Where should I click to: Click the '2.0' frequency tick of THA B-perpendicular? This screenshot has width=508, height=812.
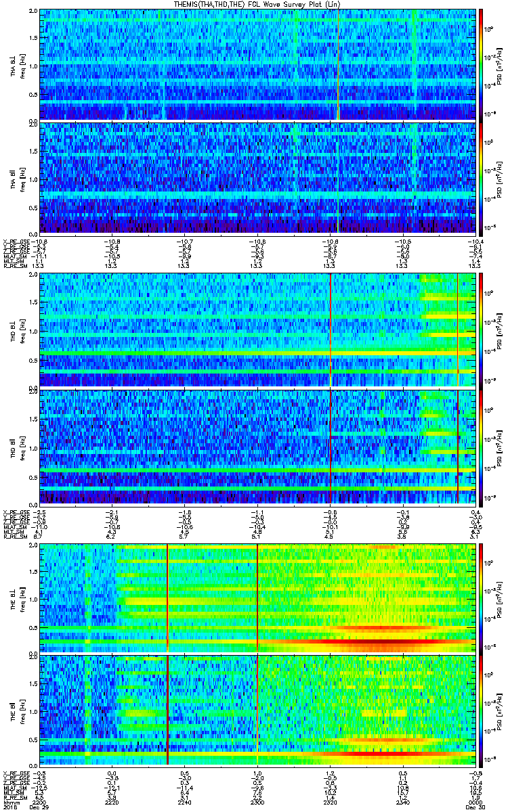[35, 12]
